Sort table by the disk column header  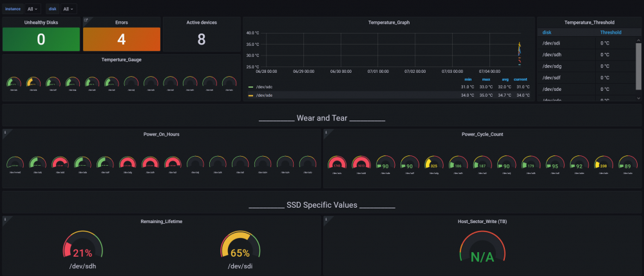pyautogui.click(x=547, y=32)
